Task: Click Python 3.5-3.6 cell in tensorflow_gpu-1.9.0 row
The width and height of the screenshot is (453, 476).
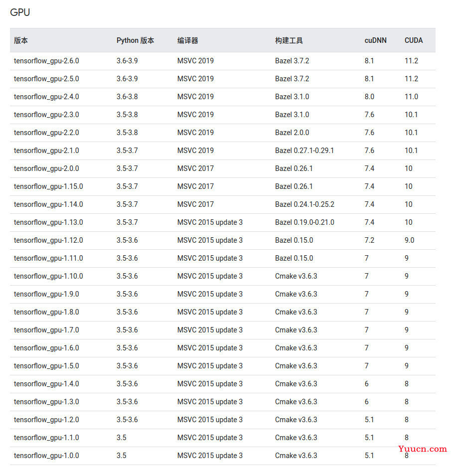Action: [127, 294]
